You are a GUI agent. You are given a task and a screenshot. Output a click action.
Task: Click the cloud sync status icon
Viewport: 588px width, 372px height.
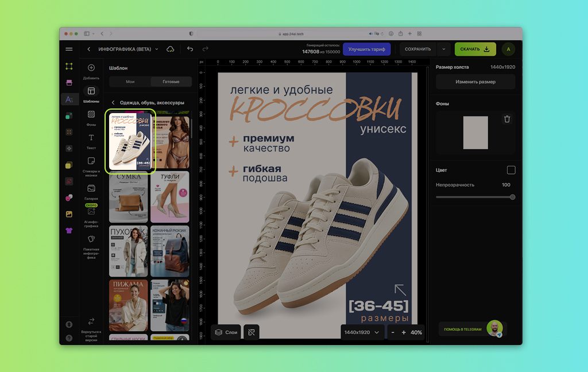pyautogui.click(x=170, y=49)
